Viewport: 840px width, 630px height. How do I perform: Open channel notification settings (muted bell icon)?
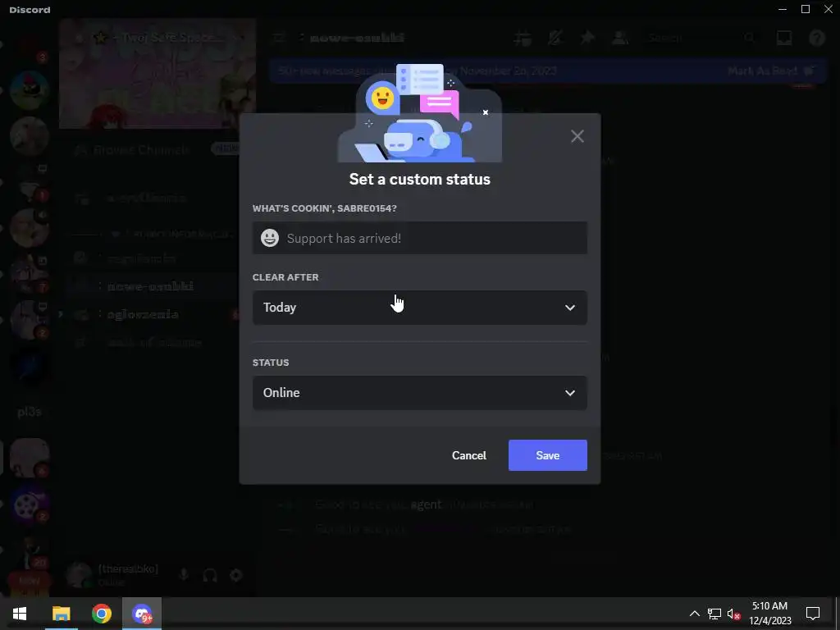(x=555, y=38)
